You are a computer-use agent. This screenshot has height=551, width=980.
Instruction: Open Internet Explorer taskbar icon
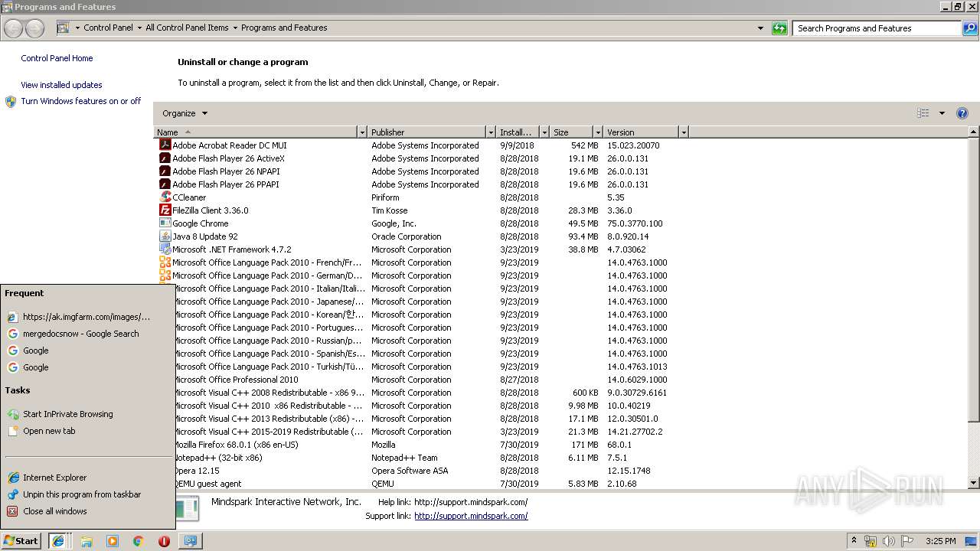click(58, 540)
